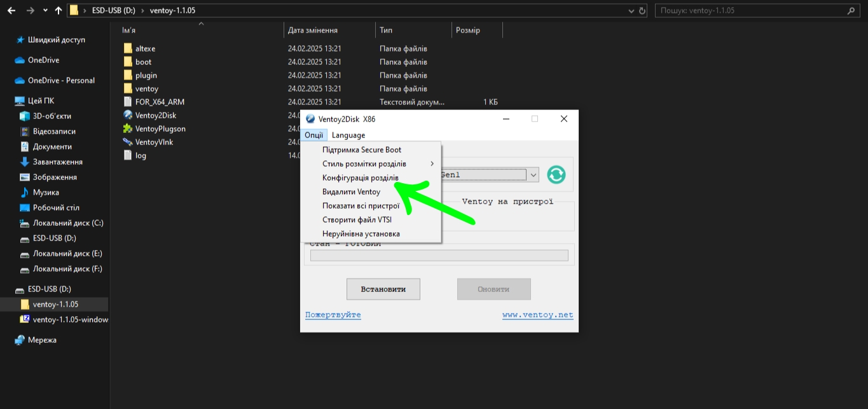This screenshot has width=868, height=409.
Task: Open Швидкий доступ in sidebar
Action: point(56,39)
